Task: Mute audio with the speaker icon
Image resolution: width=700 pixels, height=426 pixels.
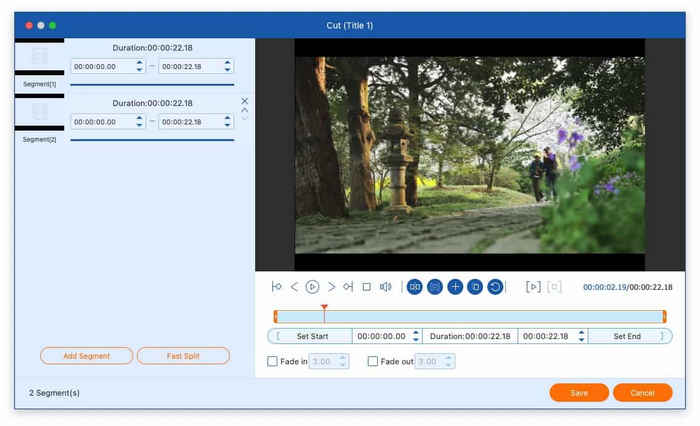Action: (385, 287)
